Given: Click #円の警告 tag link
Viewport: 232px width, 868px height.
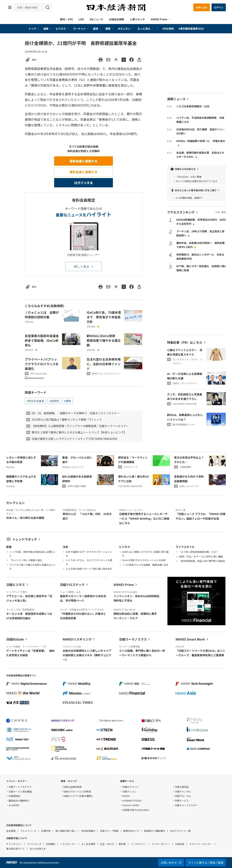Looking at the screenshot, I should (168, 29).
